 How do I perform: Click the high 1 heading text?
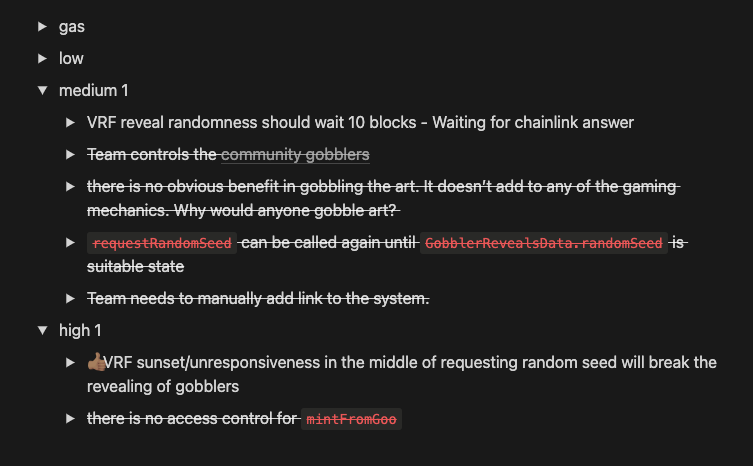80,330
